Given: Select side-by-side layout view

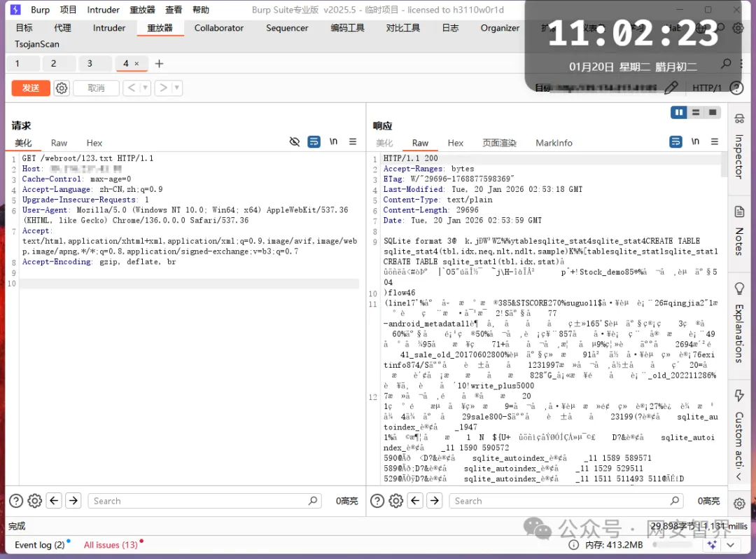Looking at the screenshot, I should 679,112.
